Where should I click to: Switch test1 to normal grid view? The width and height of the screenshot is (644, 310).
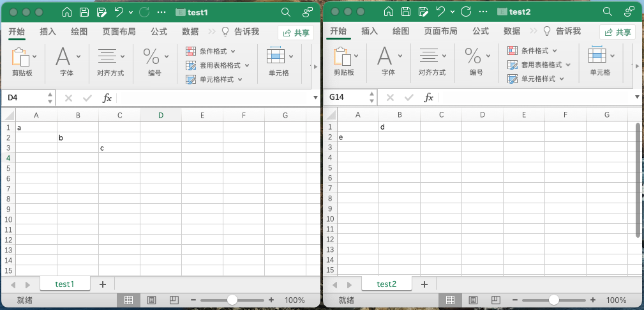(128, 300)
